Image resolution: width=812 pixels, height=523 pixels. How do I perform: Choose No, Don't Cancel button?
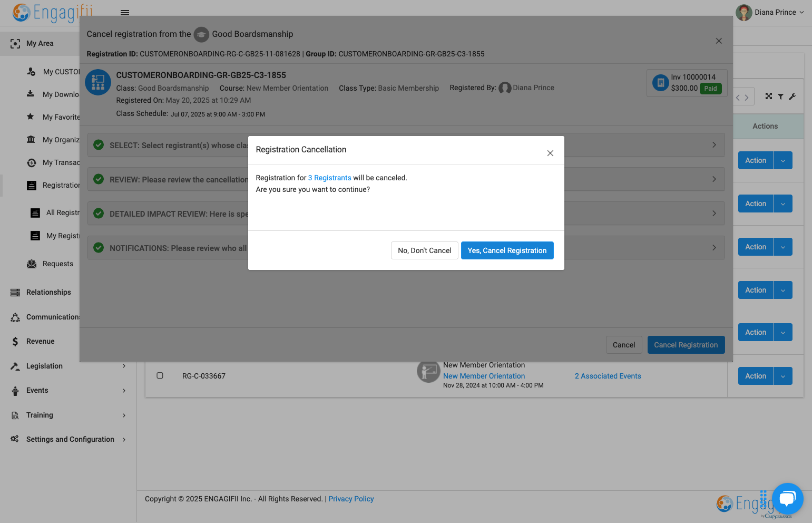click(424, 250)
